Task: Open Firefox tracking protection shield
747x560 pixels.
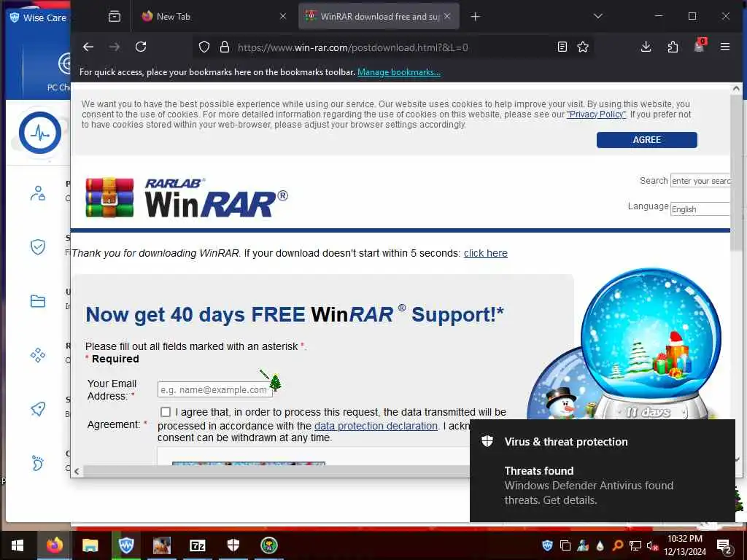Action: (204, 47)
